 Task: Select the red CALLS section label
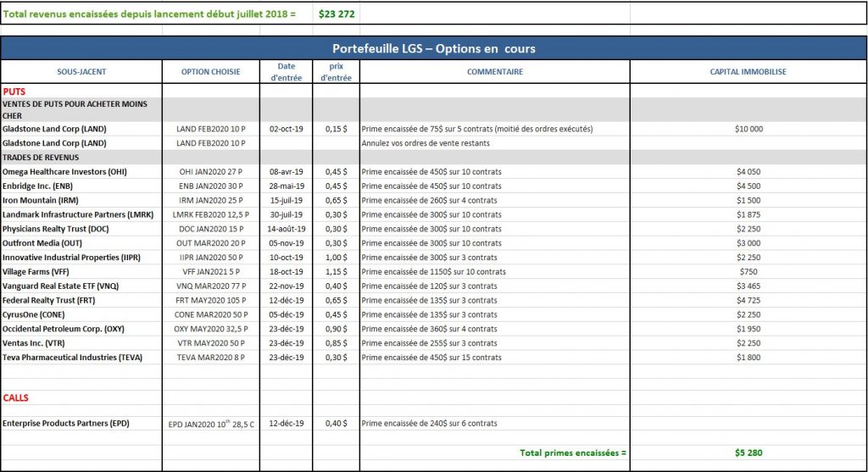15,397
